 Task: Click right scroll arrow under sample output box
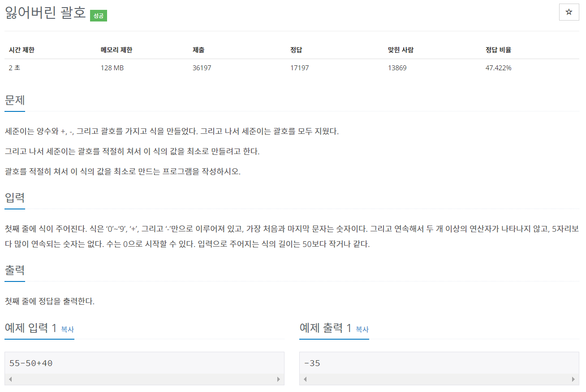[x=573, y=379]
